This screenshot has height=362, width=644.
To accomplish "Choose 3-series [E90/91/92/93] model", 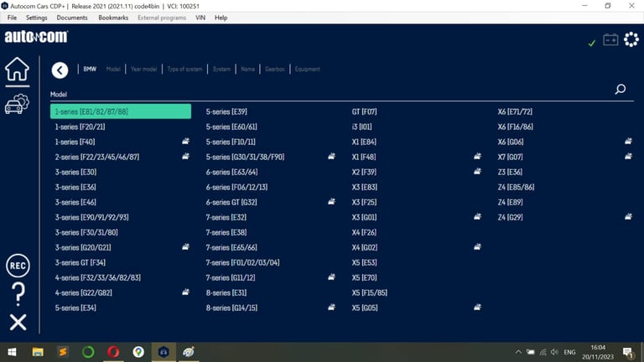I will [x=91, y=217].
